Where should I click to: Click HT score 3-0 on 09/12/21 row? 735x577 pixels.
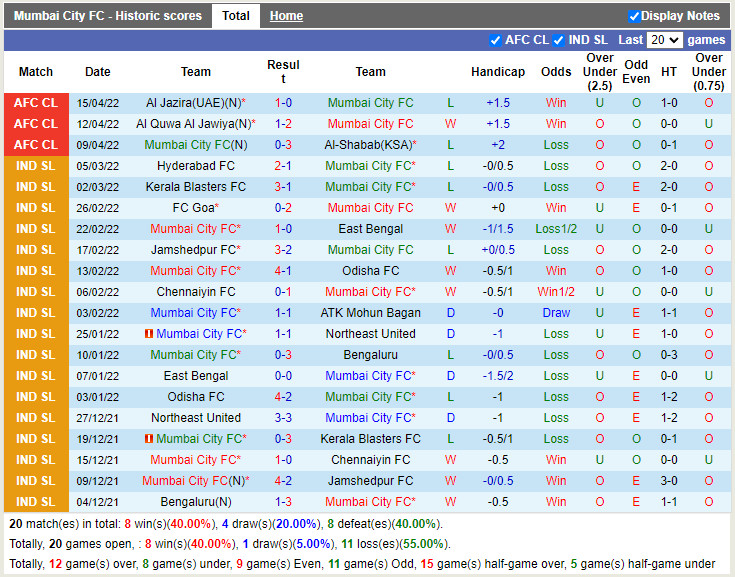pos(669,481)
